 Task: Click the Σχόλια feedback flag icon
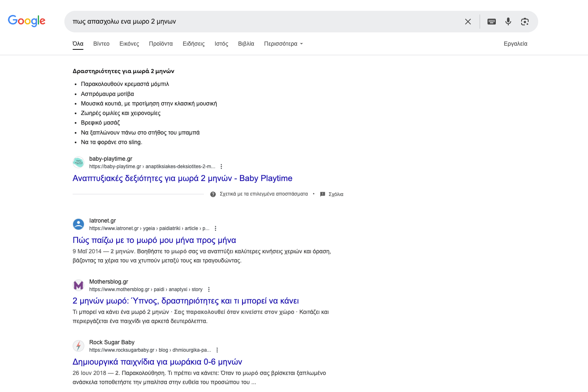[x=323, y=194]
